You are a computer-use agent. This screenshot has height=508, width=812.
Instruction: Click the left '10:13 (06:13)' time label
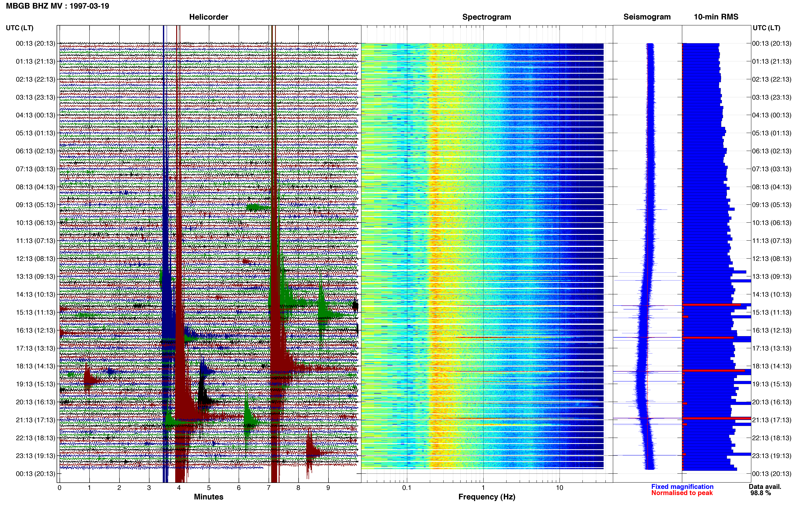[x=36, y=223]
